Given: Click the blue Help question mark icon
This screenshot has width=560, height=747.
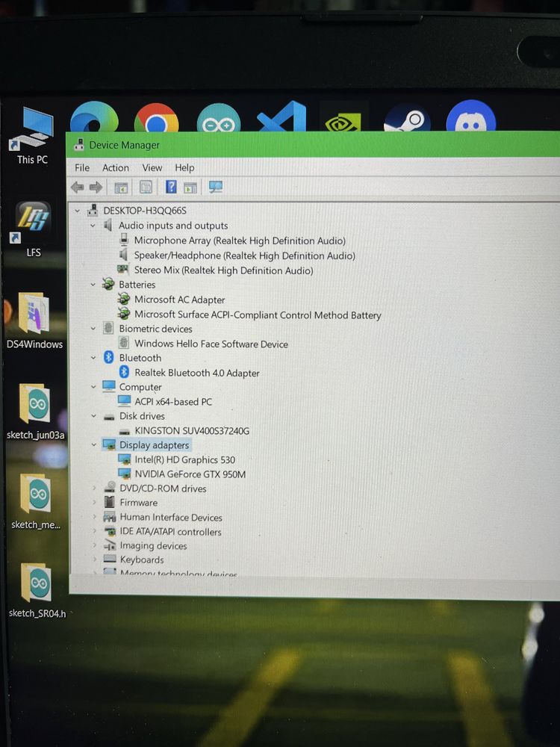Looking at the screenshot, I should tap(171, 187).
